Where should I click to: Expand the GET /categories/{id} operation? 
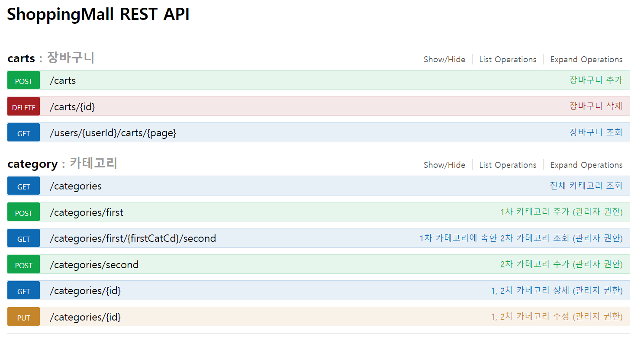(x=173, y=290)
